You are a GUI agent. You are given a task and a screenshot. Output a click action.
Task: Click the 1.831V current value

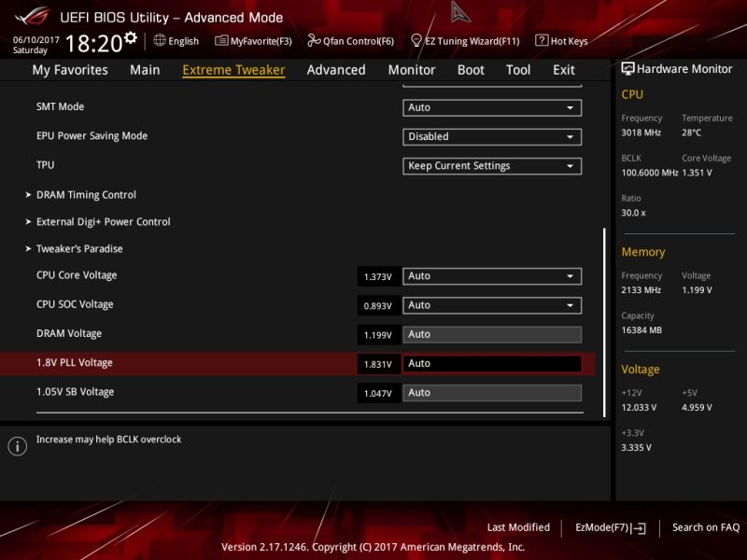pos(378,364)
